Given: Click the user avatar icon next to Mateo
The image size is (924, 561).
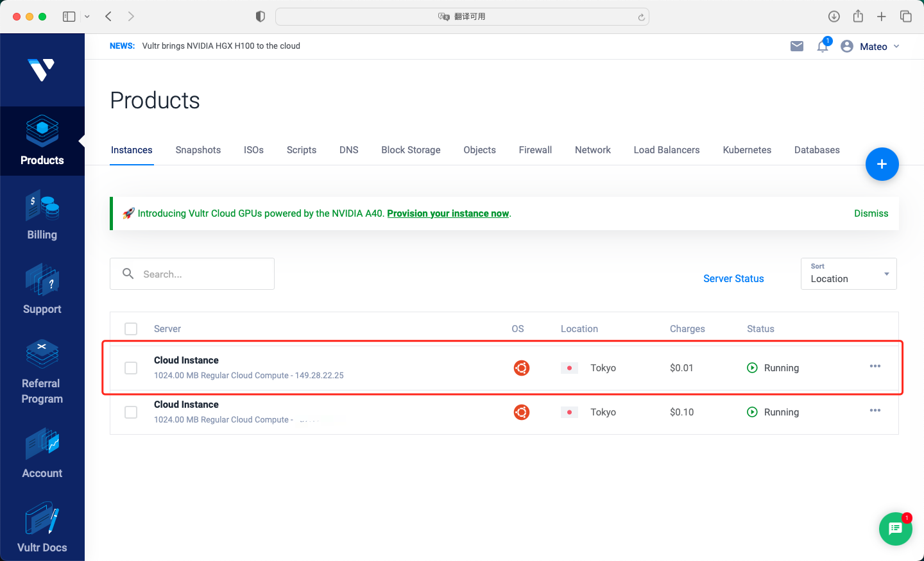Looking at the screenshot, I should click(x=847, y=46).
